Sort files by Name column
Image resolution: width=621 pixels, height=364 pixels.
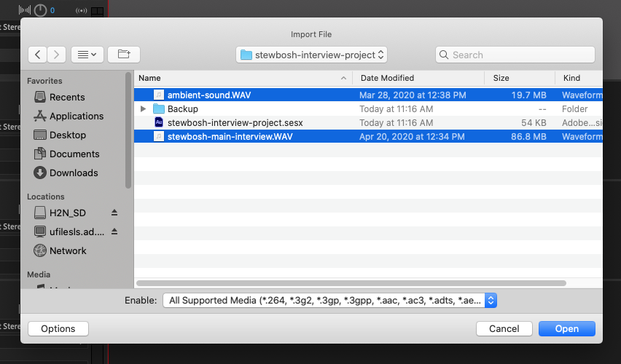149,78
